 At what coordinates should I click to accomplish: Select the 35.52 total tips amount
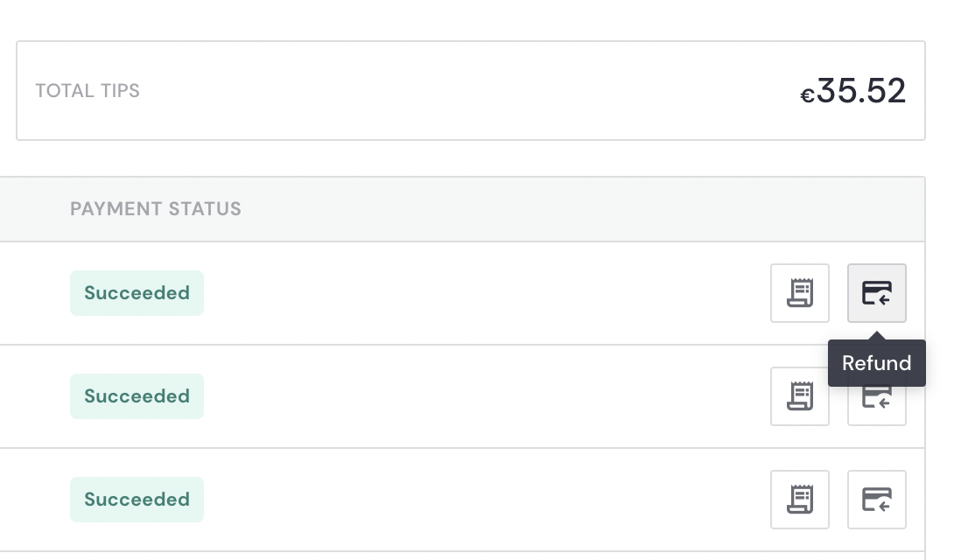[861, 91]
